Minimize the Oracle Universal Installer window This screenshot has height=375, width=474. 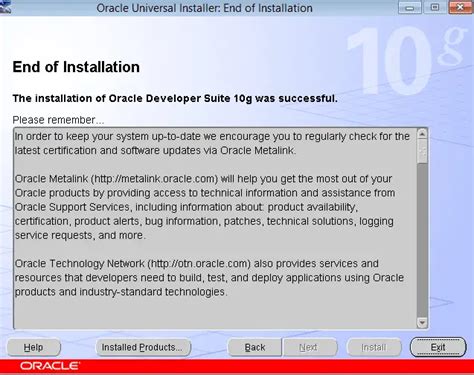click(x=410, y=7)
